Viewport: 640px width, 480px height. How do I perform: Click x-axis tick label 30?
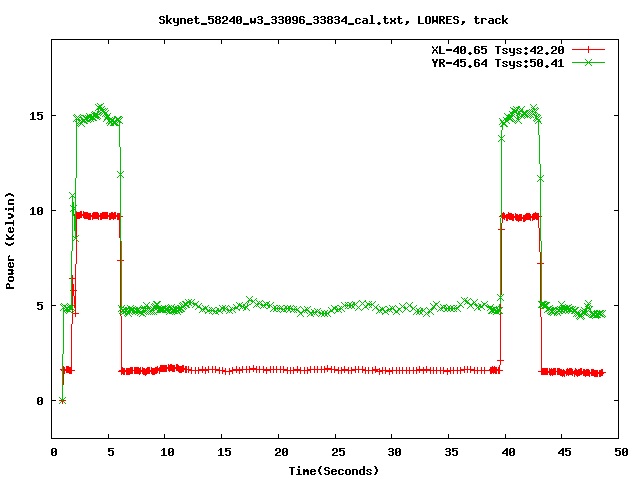point(394,452)
